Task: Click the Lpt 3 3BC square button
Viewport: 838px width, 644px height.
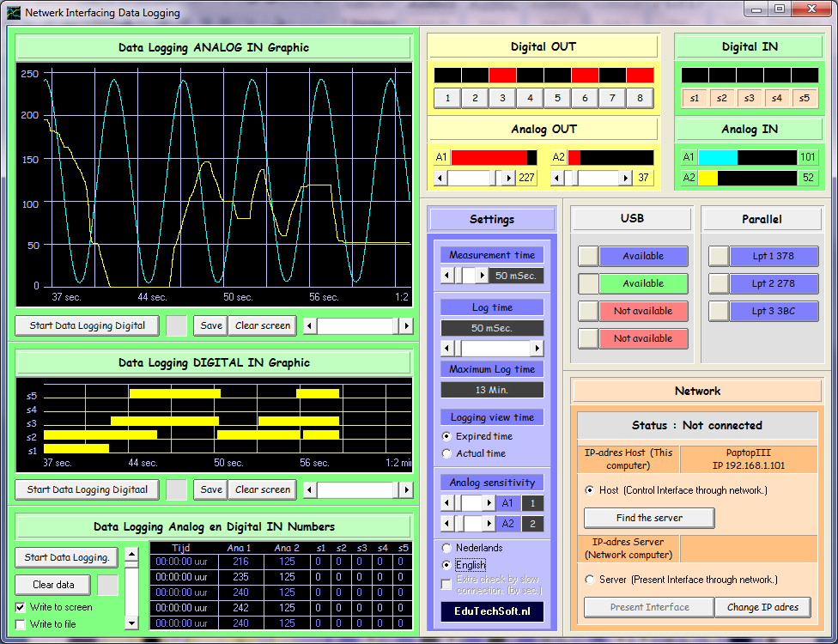Action: [x=719, y=311]
